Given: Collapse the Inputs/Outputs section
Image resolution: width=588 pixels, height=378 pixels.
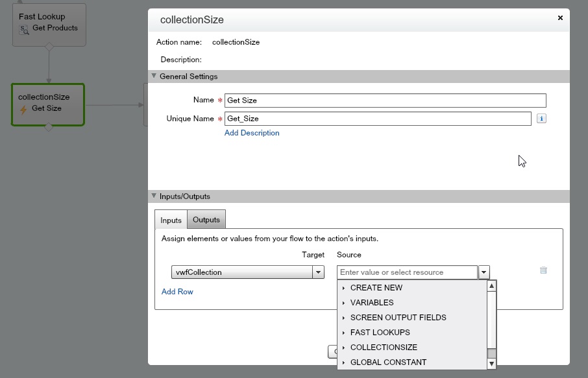Looking at the screenshot, I should pos(154,196).
